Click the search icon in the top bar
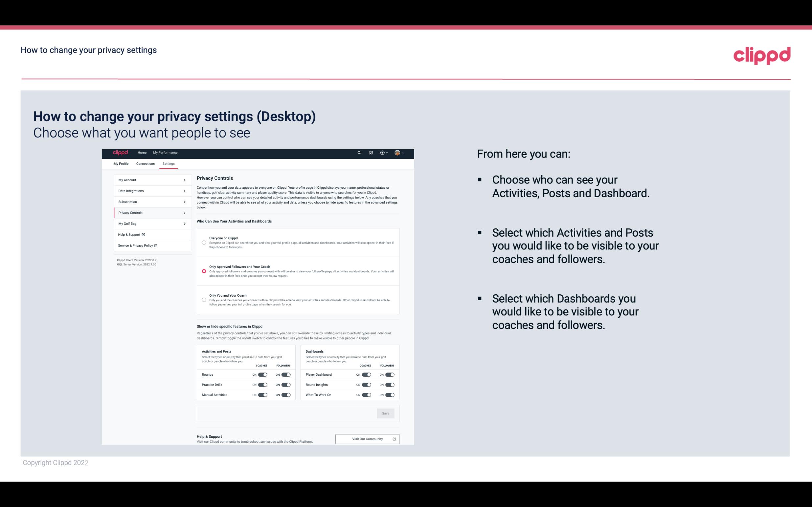The height and width of the screenshot is (507, 812). click(x=358, y=153)
